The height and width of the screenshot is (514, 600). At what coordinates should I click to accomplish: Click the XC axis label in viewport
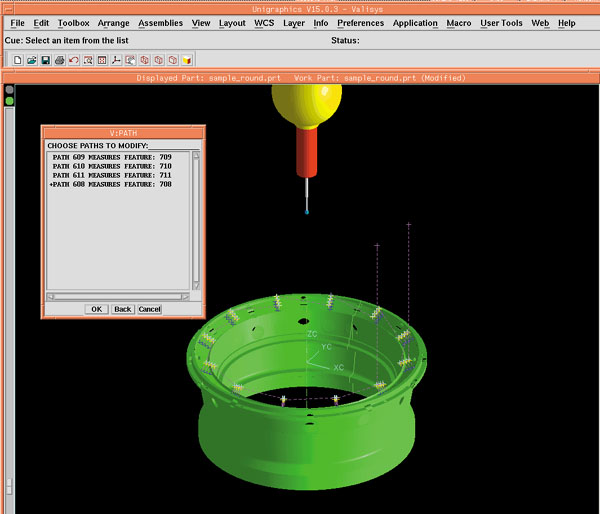339,368
